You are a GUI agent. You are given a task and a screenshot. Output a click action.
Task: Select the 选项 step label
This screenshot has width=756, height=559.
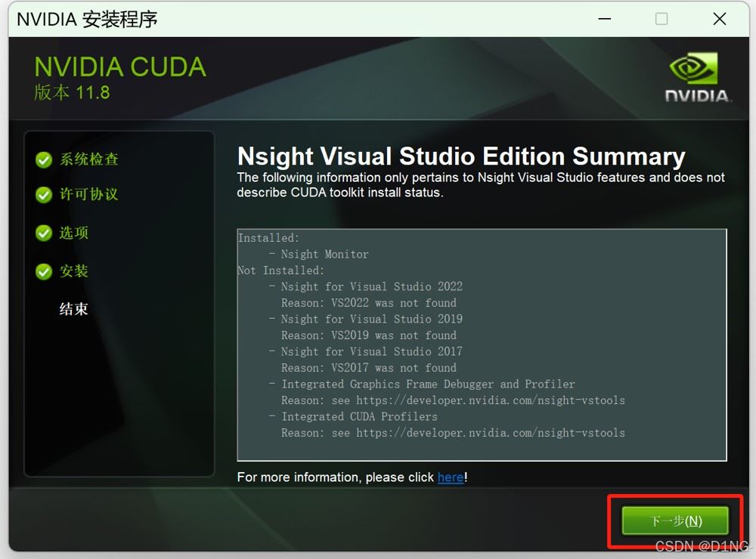click(74, 233)
